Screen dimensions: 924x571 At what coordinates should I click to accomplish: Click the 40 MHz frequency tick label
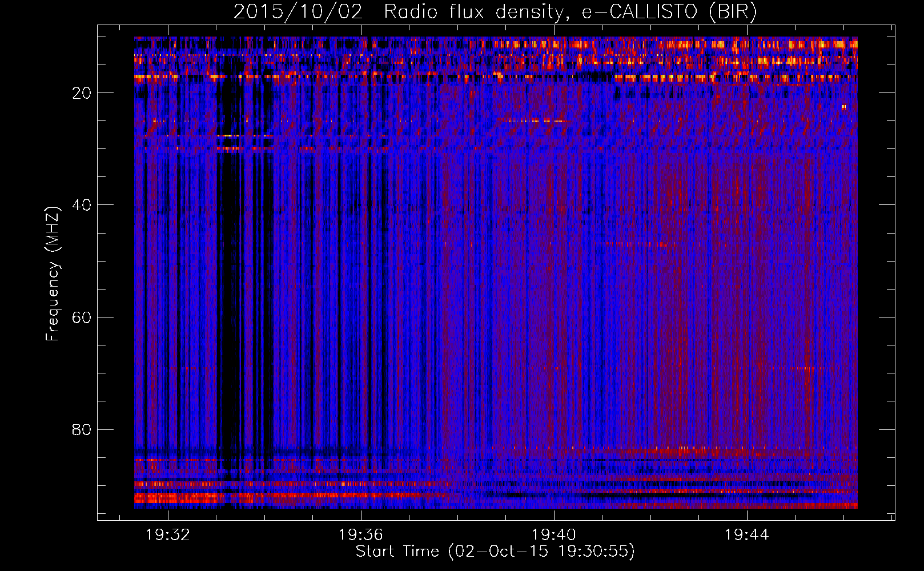pos(82,205)
